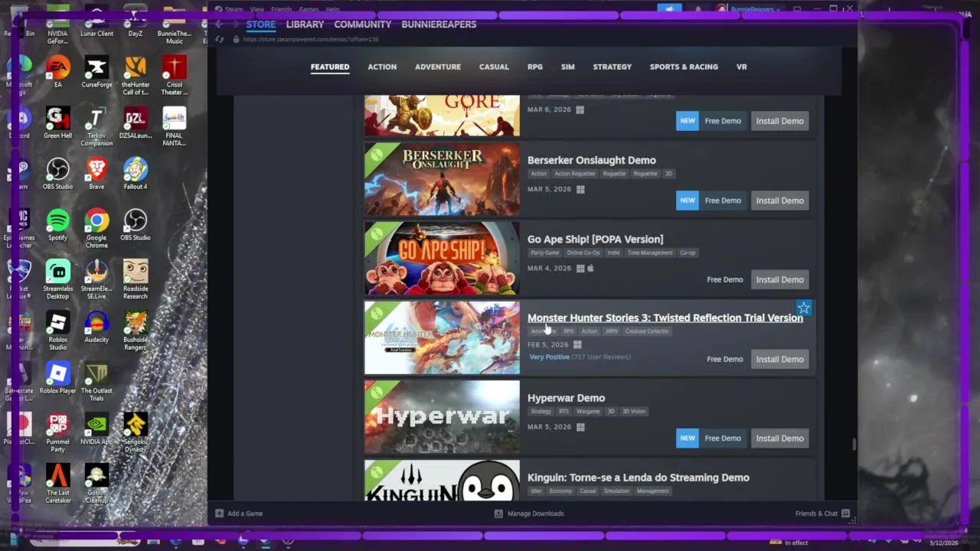Switch to the COMMUNITY tab

(363, 24)
